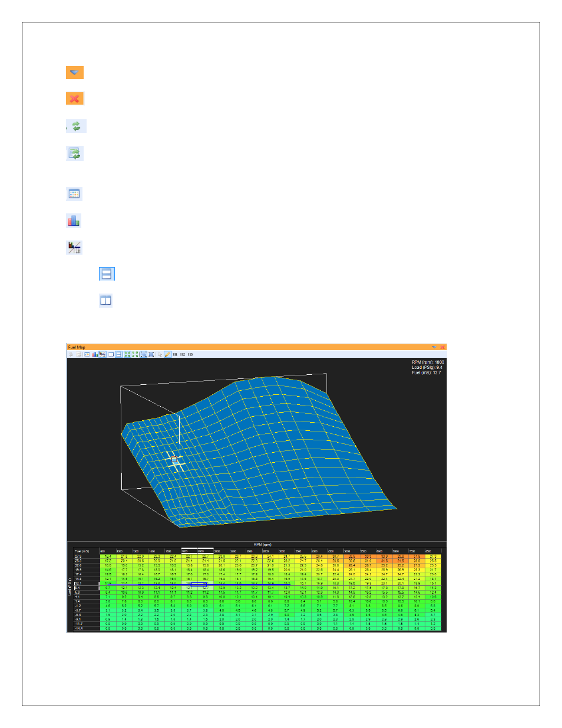Click the 'Fuel (mS): 12.7' readout text
Screen dimensions: 562x728
[x=427, y=373]
